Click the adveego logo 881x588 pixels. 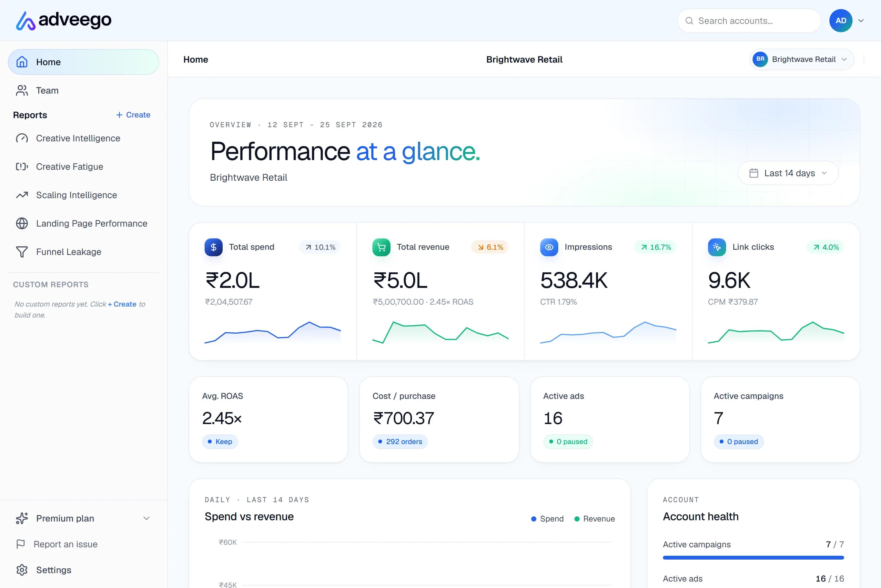coord(63,20)
